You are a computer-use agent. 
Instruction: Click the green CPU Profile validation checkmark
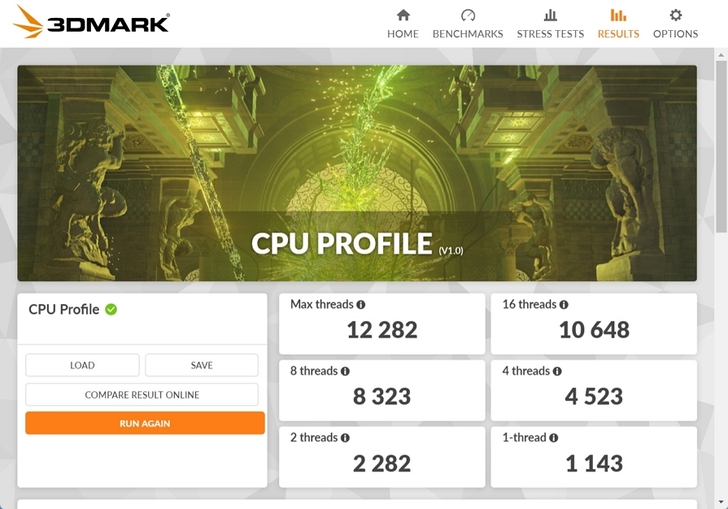pyautogui.click(x=111, y=309)
